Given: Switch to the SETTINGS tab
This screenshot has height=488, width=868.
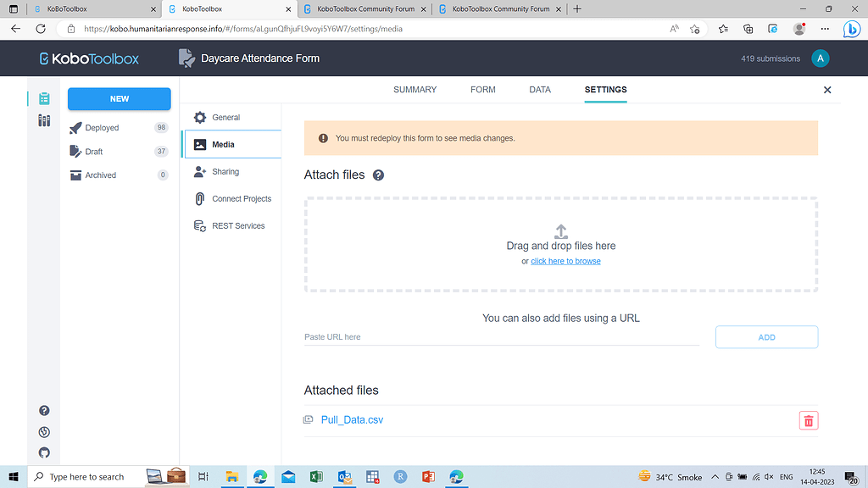Looking at the screenshot, I should pyautogui.click(x=605, y=89).
